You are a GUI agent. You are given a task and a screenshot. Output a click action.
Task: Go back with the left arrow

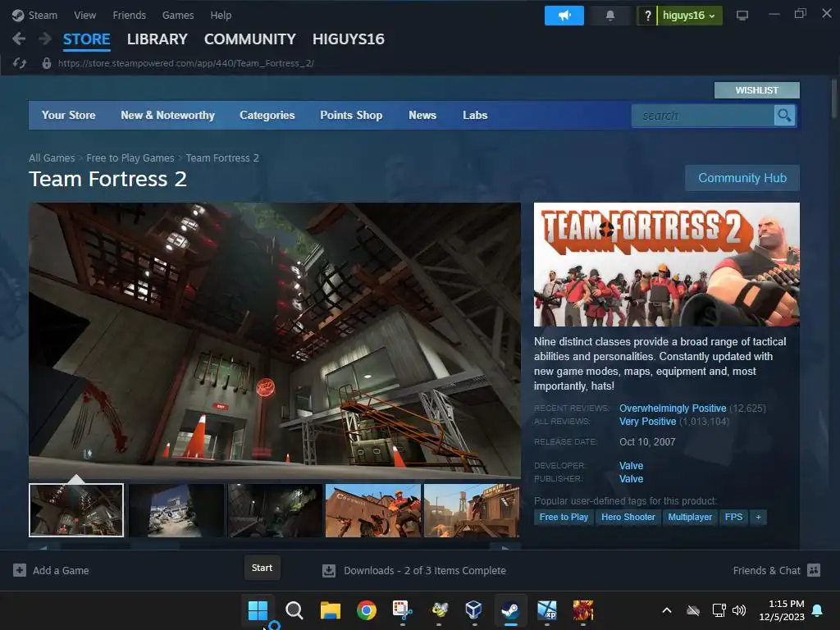pos(19,39)
